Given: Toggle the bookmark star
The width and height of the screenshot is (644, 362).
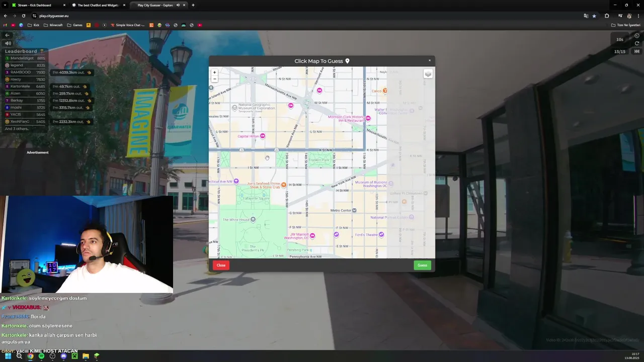Looking at the screenshot, I should pyautogui.click(x=594, y=16).
